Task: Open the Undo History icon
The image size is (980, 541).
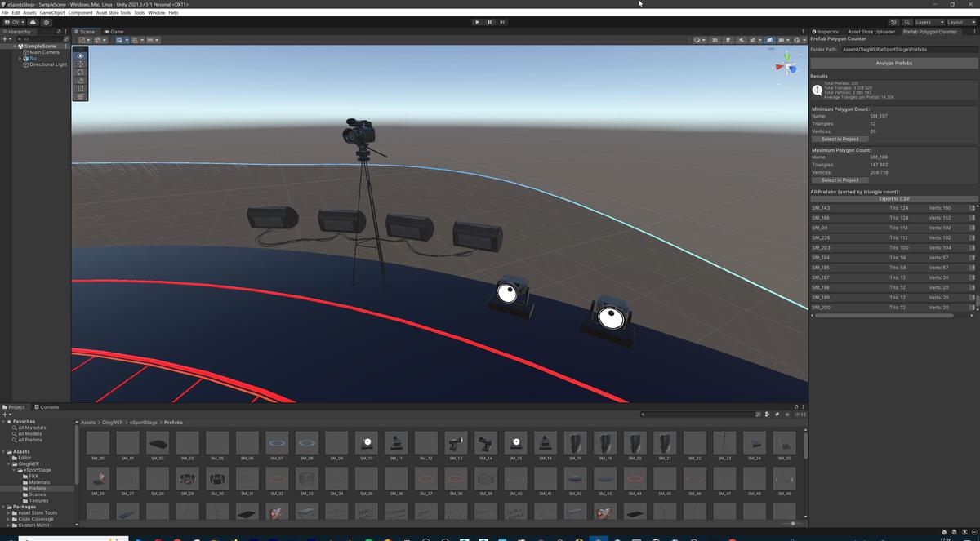Action: click(893, 22)
